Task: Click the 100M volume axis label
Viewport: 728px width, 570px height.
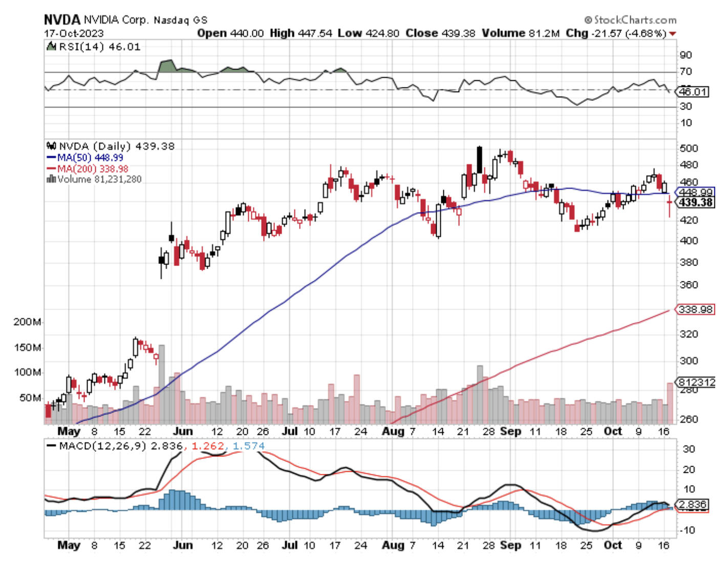Action: [27, 372]
